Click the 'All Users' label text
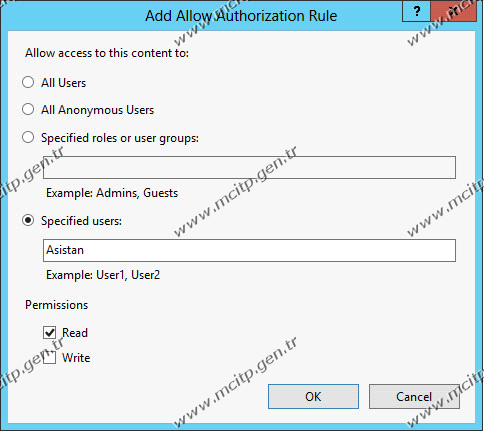This screenshot has height=431, width=484. point(63,83)
